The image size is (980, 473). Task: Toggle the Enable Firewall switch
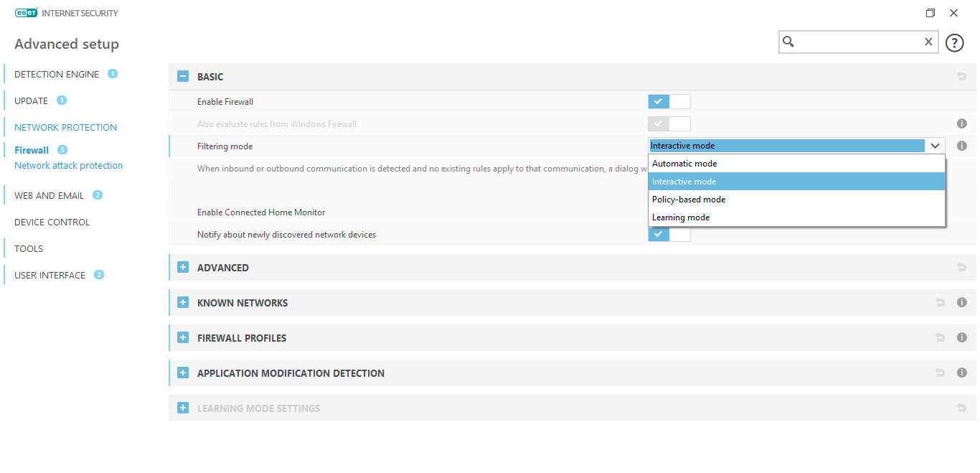pyautogui.click(x=669, y=101)
